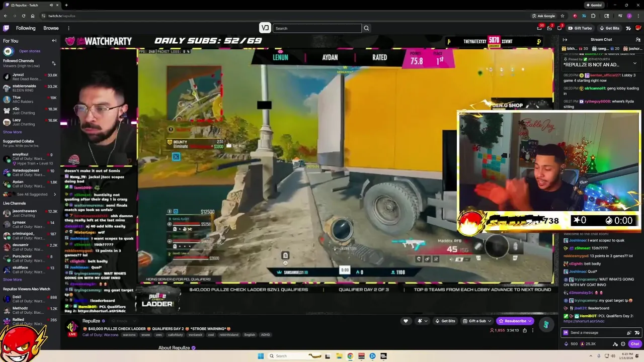The height and width of the screenshot is (362, 644).
Task: Click the purple Chat send button
Action: pyautogui.click(x=635, y=344)
